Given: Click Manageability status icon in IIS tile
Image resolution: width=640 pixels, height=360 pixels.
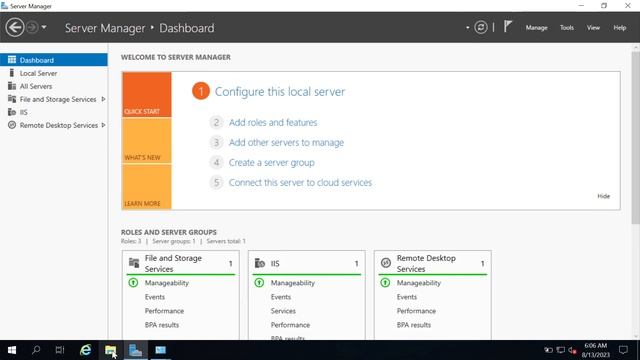Looking at the screenshot, I should pyautogui.click(x=259, y=282).
